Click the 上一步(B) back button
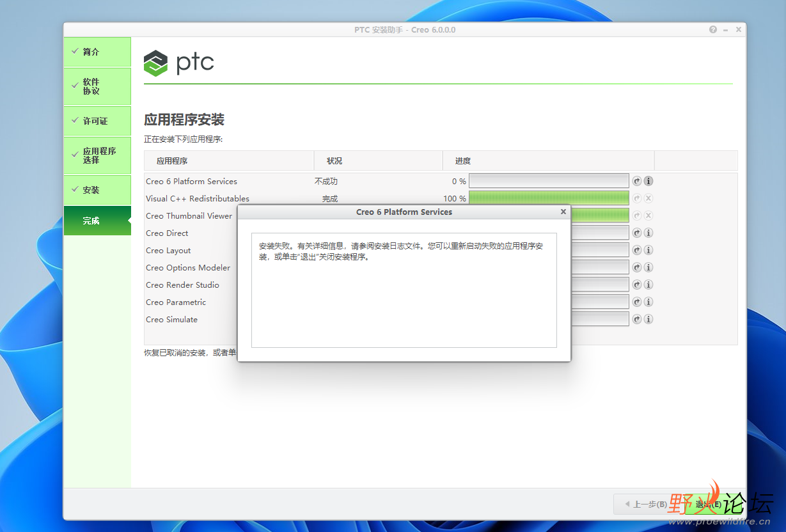Viewport: 786px width, 532px height. 645,505
